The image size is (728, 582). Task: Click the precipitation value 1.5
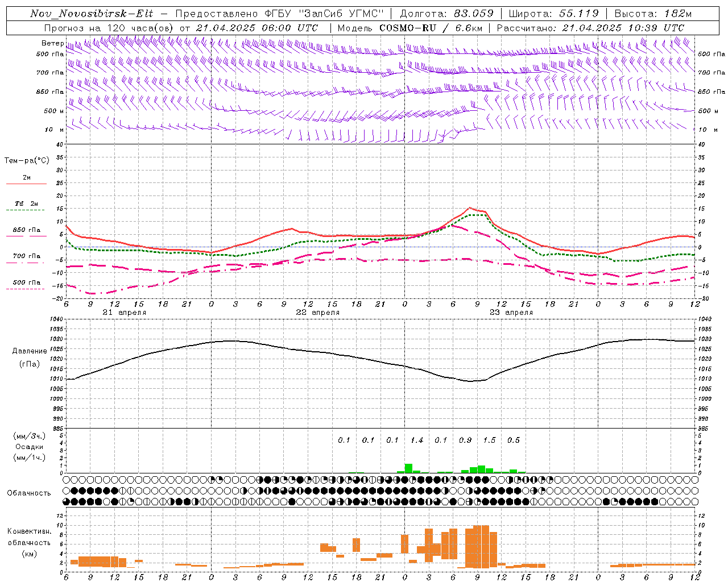(x=489, y=440)
